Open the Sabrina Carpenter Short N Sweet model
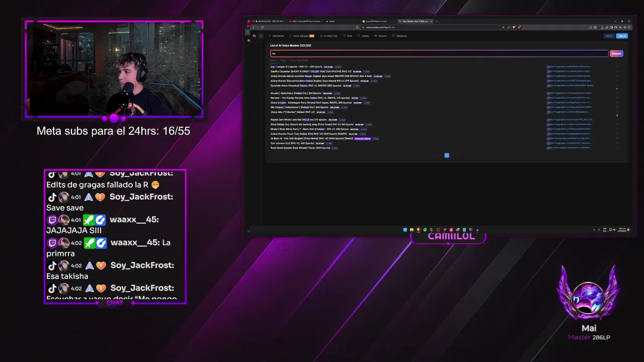 pyautogui.click(x=311, y=71)
